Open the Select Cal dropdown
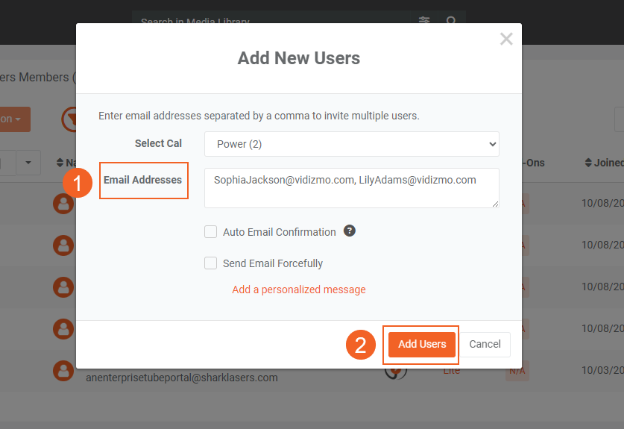624x429 pixels. (351, 144)
